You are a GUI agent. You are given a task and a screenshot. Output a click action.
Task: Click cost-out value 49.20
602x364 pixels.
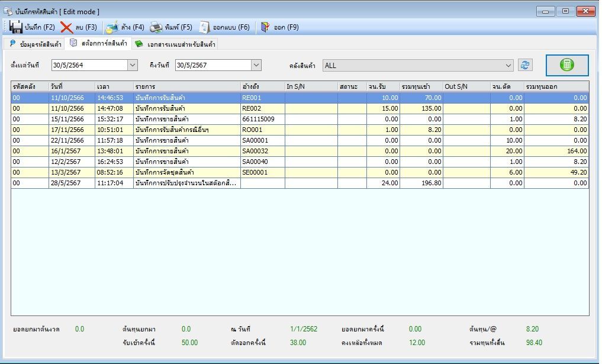coord(556,172)
